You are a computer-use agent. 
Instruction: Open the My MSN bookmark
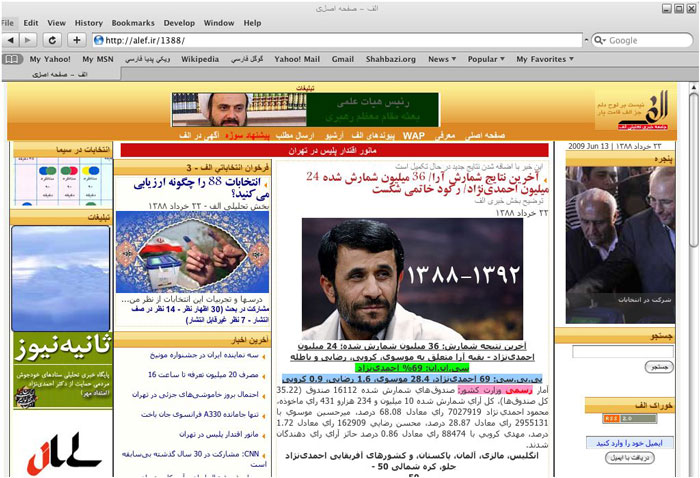[98, 59]
